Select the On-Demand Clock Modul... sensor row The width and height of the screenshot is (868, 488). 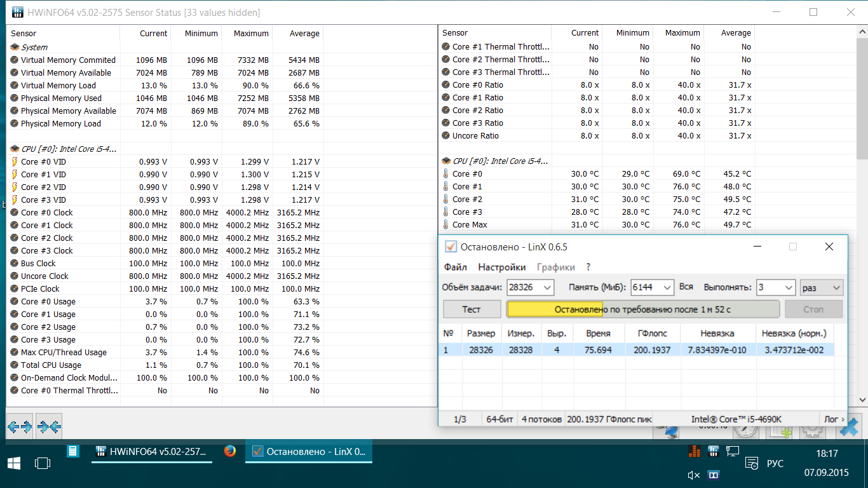pyautogui.click(x=165, y=377)
